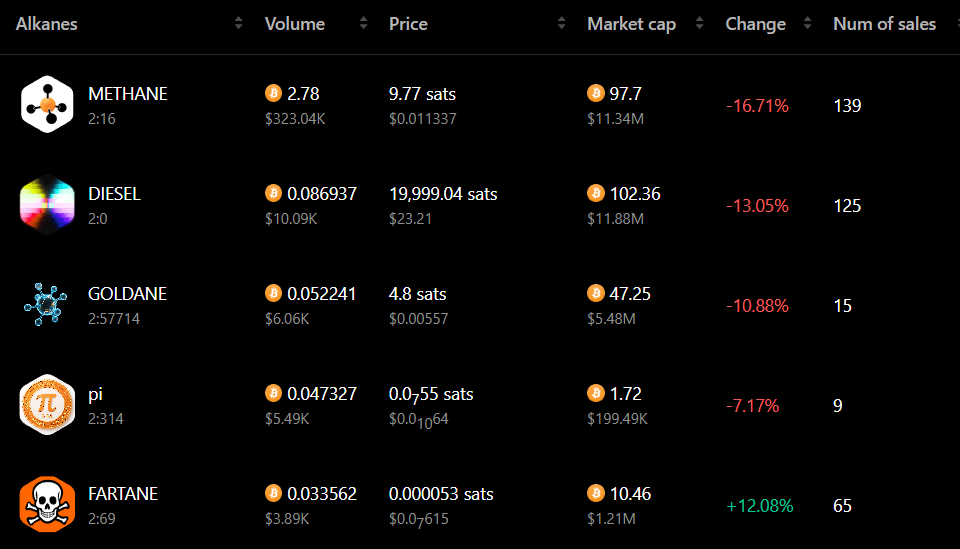960x549 pixels.
Task: Select METHANE token ID 2:16
Action: pos(102,119)
